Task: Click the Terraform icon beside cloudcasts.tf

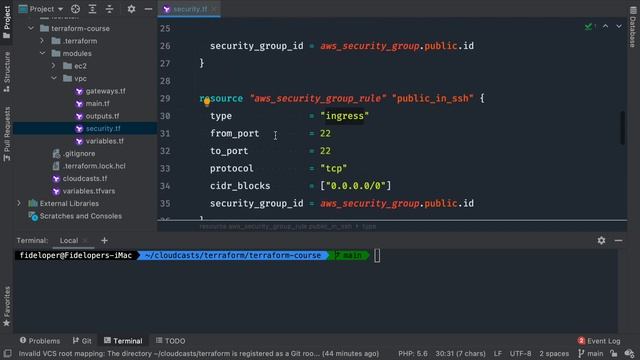Action: tap(56, 178)
